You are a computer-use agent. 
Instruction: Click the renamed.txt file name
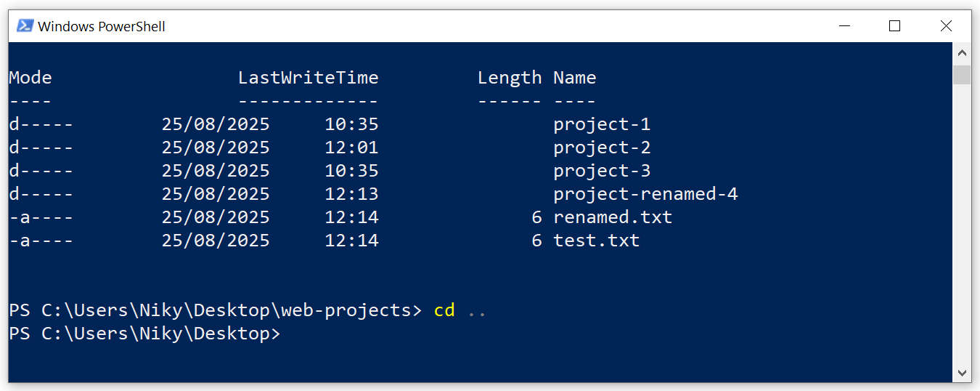pos(613,217)
